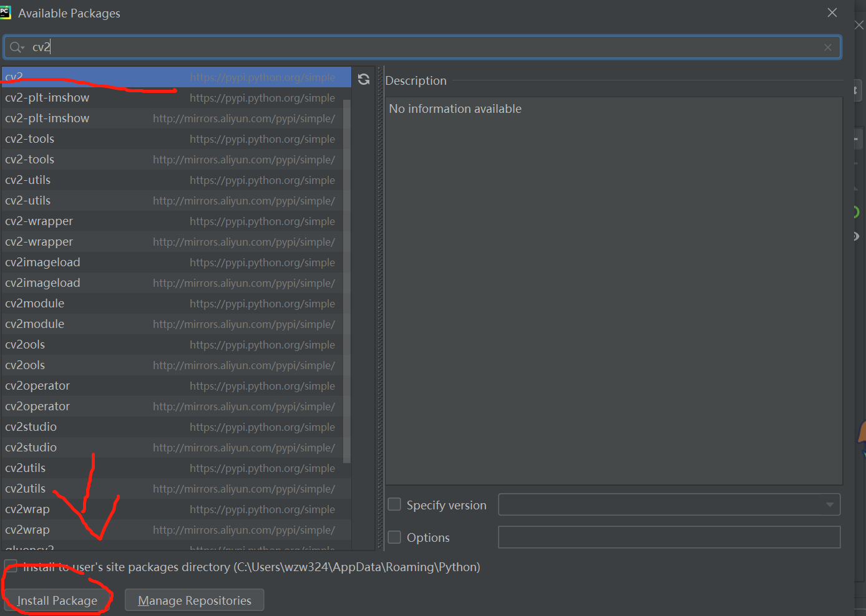Enable the Specify version checkbox

(394, 504)
